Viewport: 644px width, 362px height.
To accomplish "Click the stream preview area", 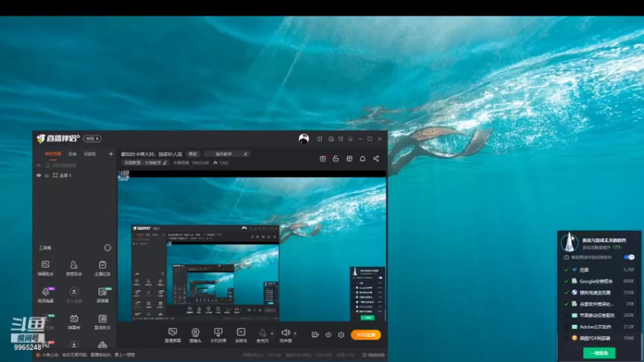I will (x=252, y=245).
